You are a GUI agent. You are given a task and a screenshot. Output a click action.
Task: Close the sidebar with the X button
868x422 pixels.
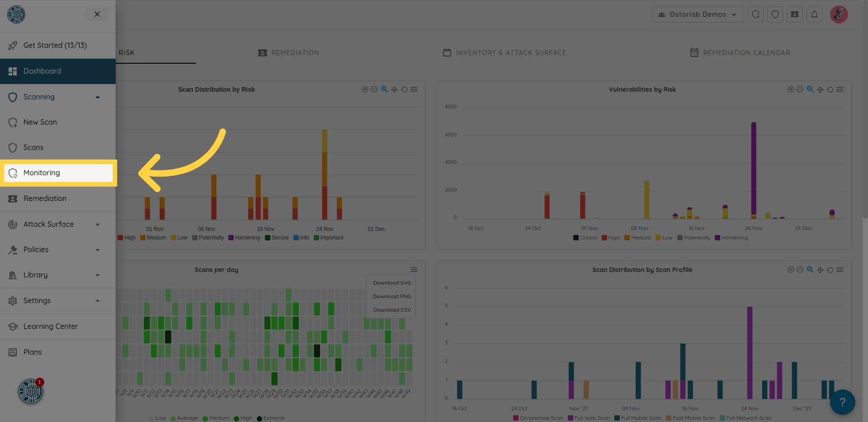[97, 14]
